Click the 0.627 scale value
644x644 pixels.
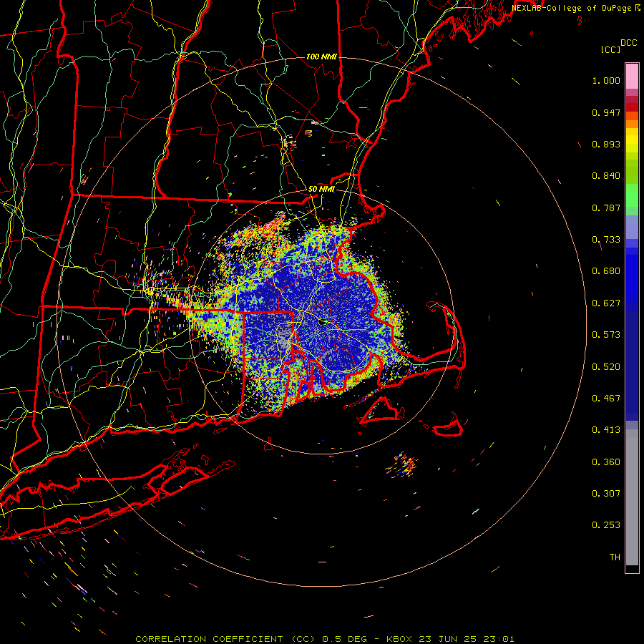point(606,303)
